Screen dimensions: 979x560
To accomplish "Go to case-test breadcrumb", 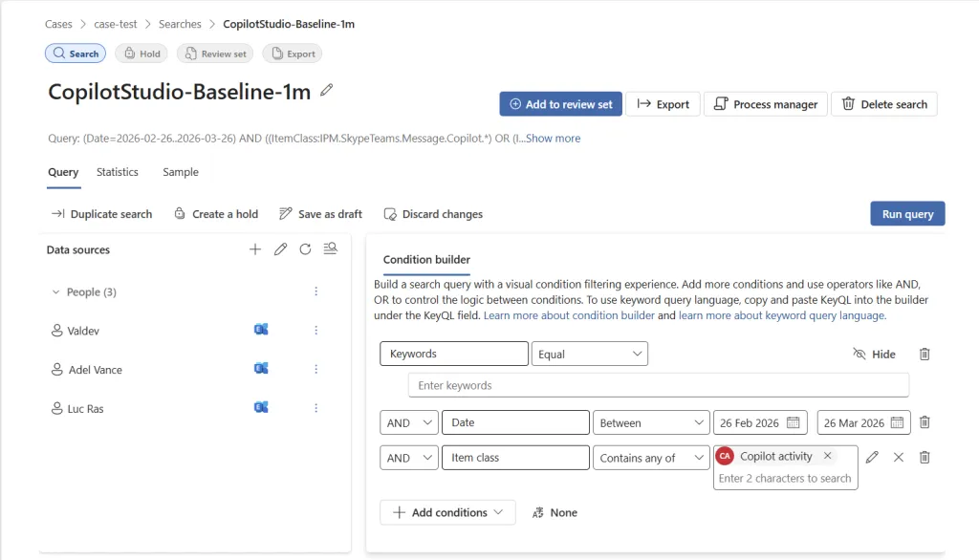I will pos(116,24).
